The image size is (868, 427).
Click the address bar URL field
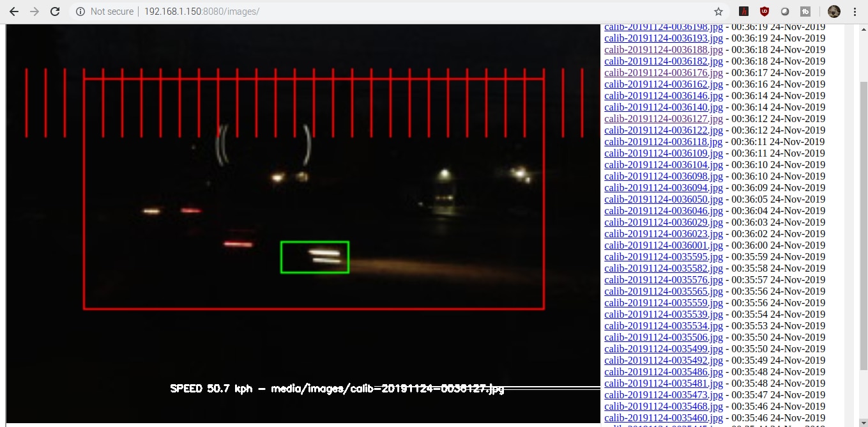pyautogui.click(x=383, y=12)
